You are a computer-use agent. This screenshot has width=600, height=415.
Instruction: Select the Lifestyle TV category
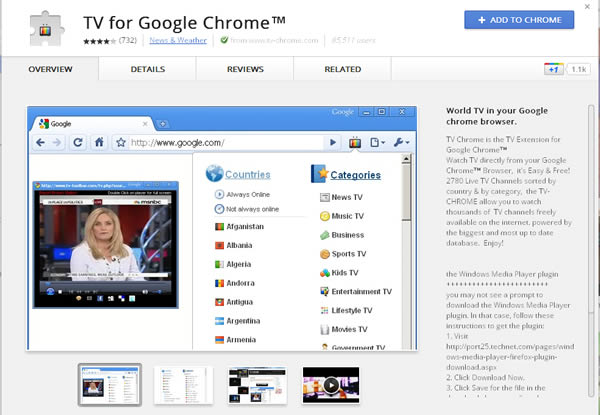point(346,310)
